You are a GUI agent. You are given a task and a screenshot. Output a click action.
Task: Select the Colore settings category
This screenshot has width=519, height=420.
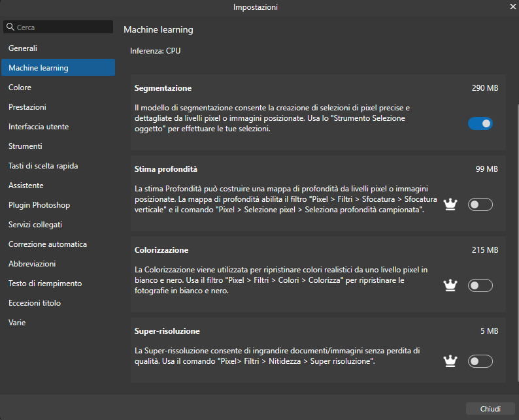pyautogui.click(x=20, y=88)
